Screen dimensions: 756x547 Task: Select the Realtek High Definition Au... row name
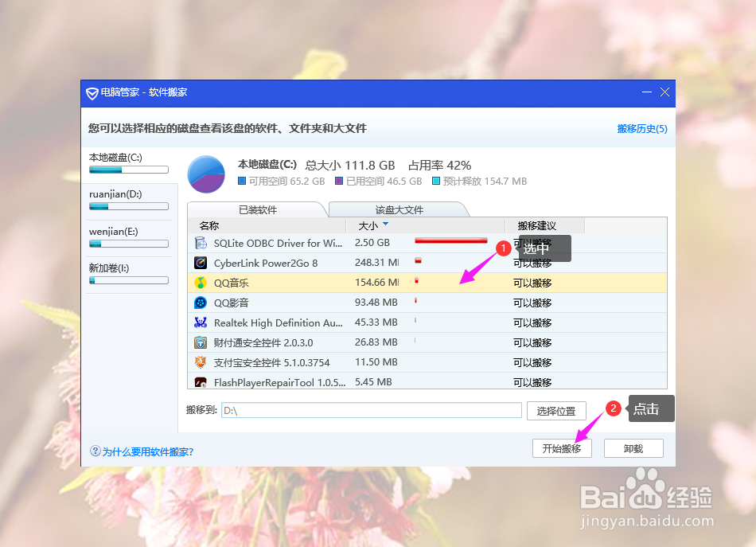279,322
